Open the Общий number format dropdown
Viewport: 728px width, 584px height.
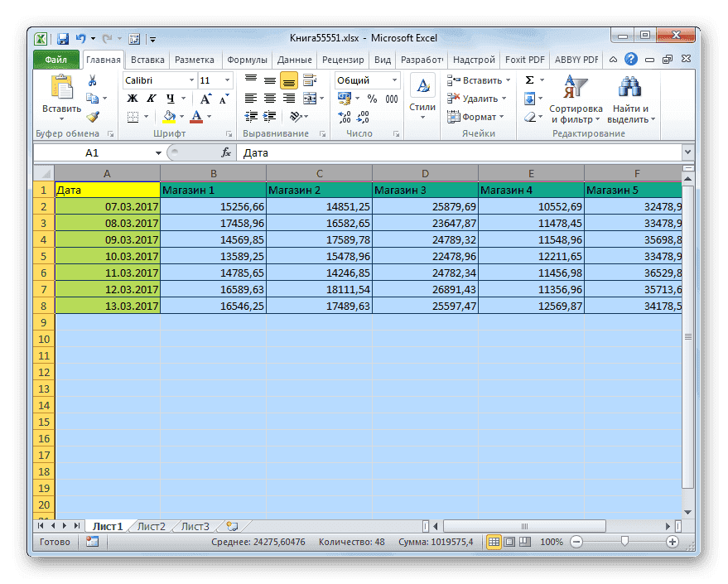click(x=394, y=80)
